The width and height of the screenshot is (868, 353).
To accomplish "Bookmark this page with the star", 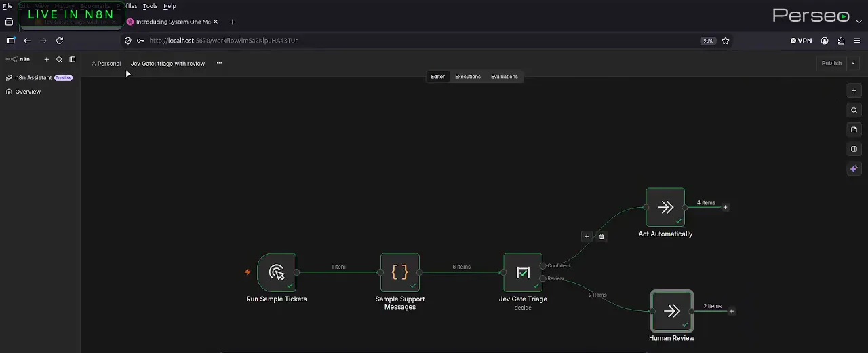I will 726,41.
